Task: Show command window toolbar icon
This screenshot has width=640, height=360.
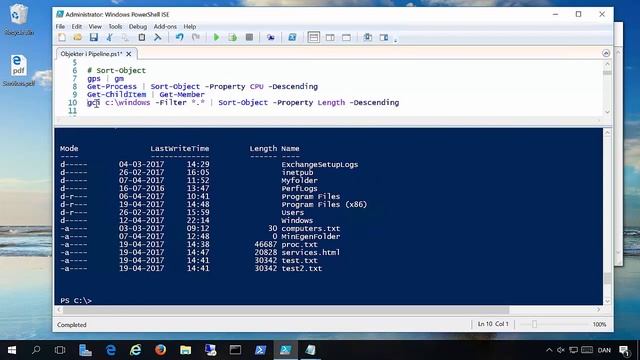Action: [x=367, y=38]
